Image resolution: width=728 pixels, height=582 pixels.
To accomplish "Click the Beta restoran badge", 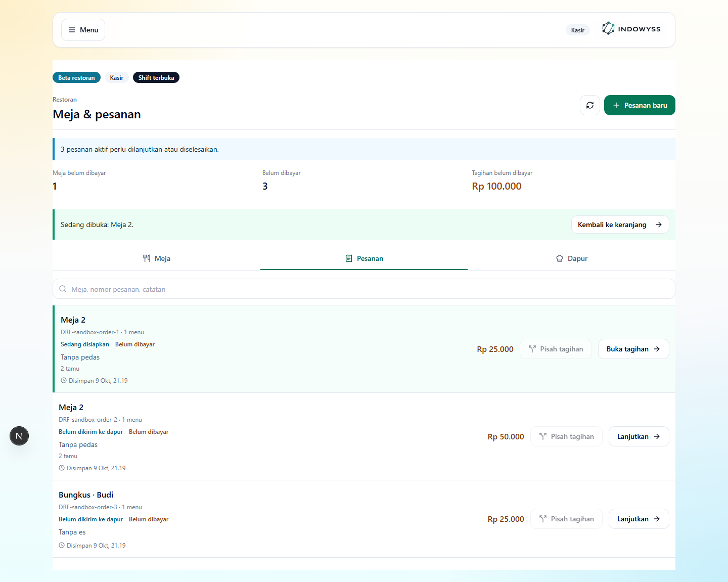I will (x=76, y=77).
